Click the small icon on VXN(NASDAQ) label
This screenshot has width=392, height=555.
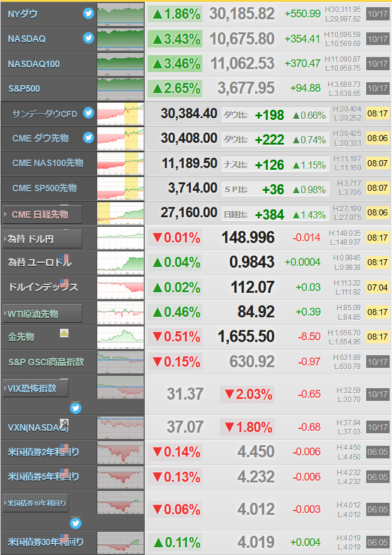[64, 423]
